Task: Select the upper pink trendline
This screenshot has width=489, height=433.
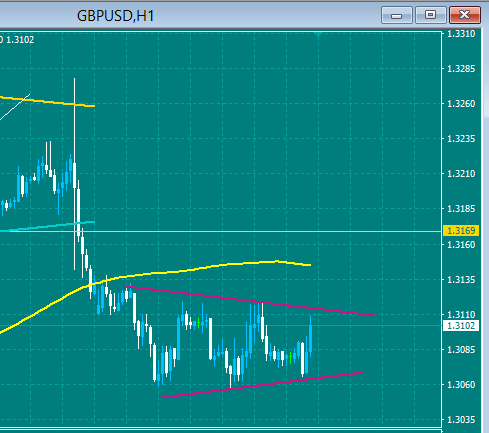Action: tap(250, 301)
